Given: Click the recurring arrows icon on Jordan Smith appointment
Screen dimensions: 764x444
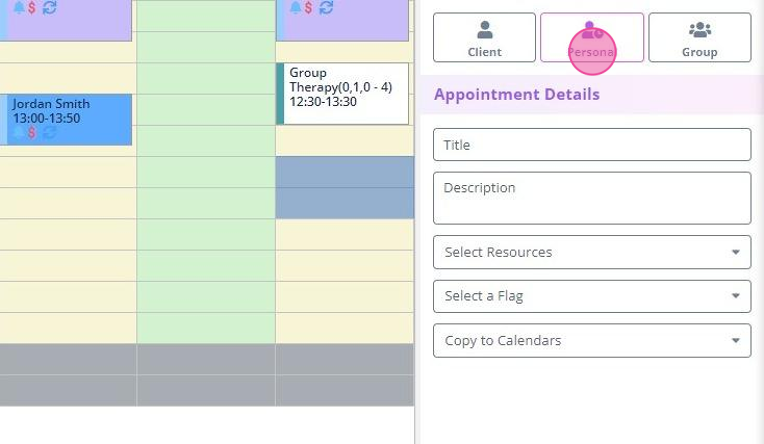Looking at the screenshot, I should coord(48,133).
